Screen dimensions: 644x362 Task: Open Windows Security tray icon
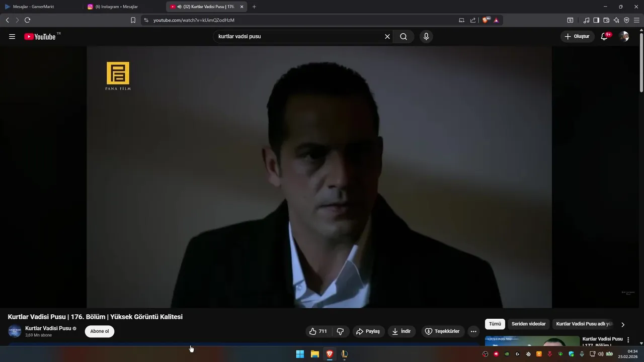pos(571,354)
